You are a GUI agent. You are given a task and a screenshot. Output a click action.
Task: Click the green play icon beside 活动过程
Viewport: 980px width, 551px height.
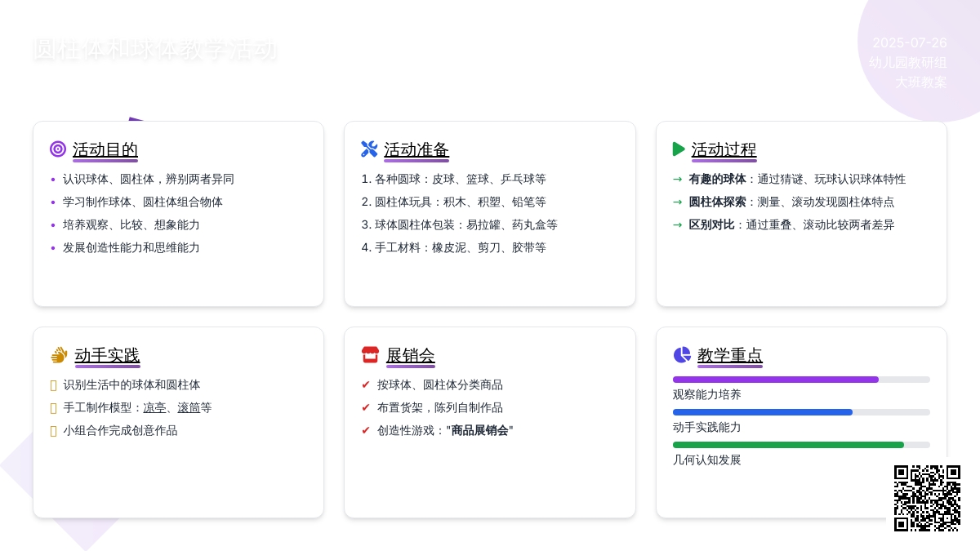point(679,149)
